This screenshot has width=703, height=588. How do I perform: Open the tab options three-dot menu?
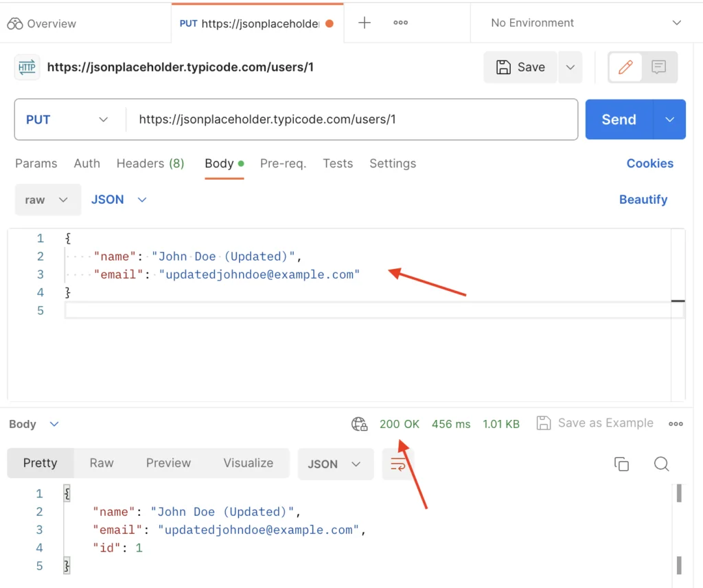click(400, 23)
